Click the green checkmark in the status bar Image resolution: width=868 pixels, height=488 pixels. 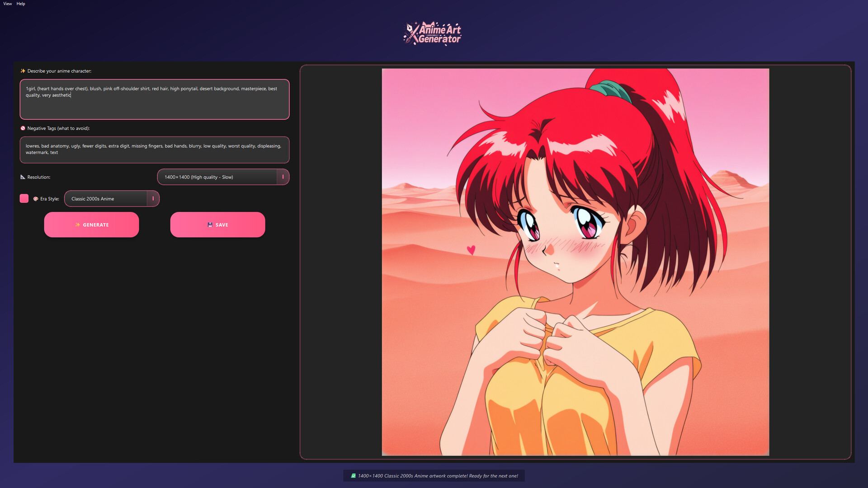(x=353, y=476)
